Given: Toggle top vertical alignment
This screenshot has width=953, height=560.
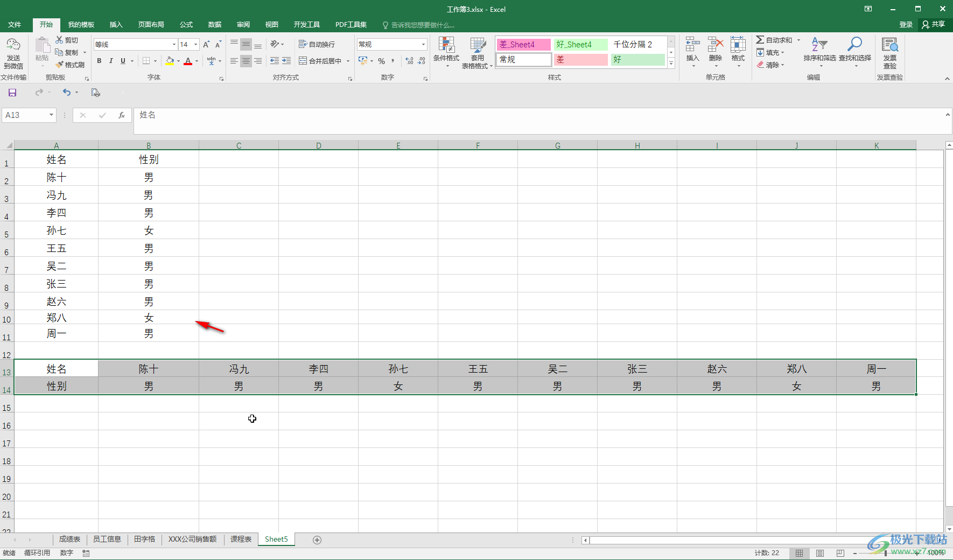Looking at the screenshot, I should click(234, 44).
